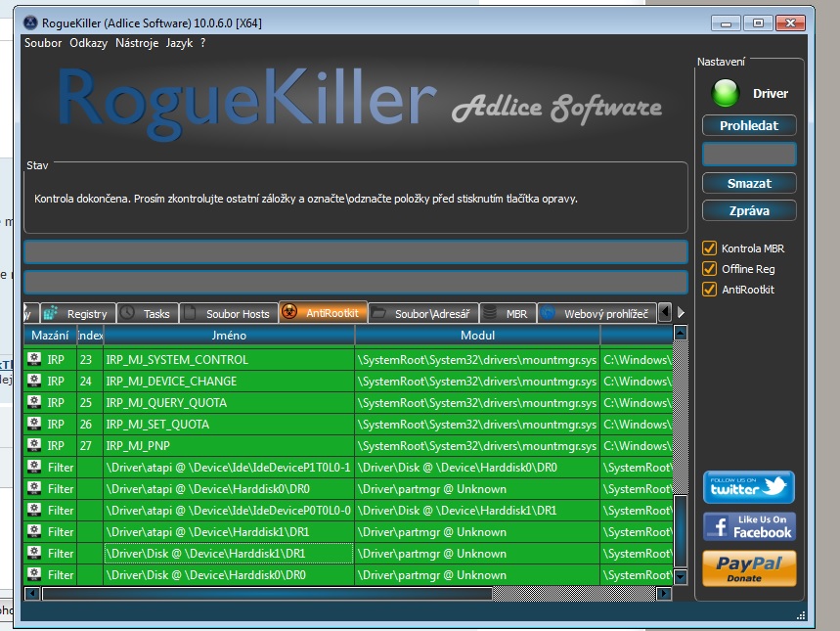Click the biohazard icon on AntiRootkit tab
Image resolution: width=840 pixels, height=631 pixels.
(289, 311)
